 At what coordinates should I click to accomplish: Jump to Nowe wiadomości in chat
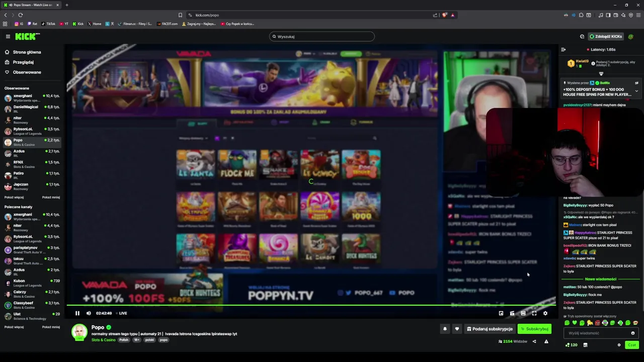tap(601, 279)
